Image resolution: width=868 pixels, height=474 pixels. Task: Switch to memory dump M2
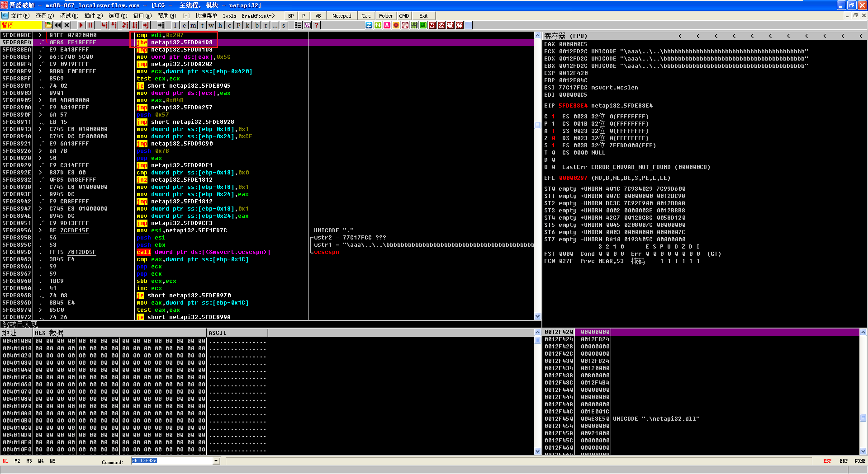17,461
